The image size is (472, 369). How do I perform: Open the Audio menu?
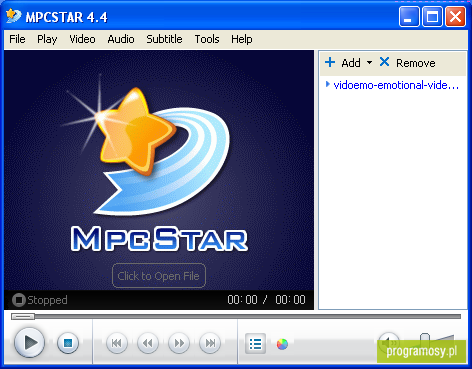(x=121, y=39)
